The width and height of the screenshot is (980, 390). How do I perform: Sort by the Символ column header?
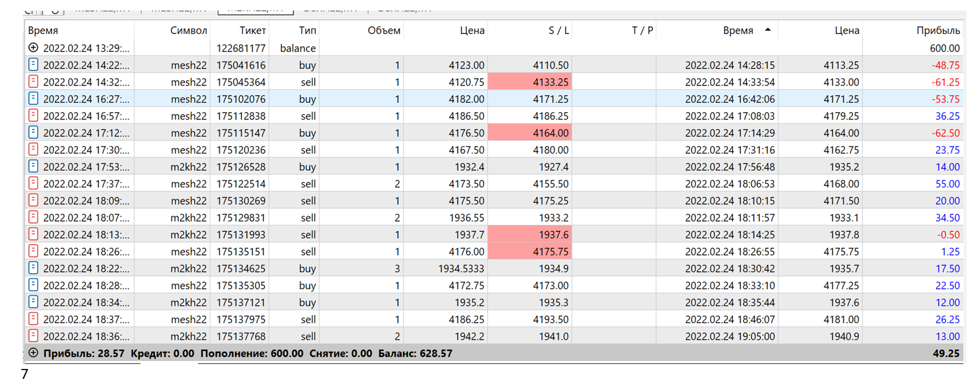tap(188, 30)
